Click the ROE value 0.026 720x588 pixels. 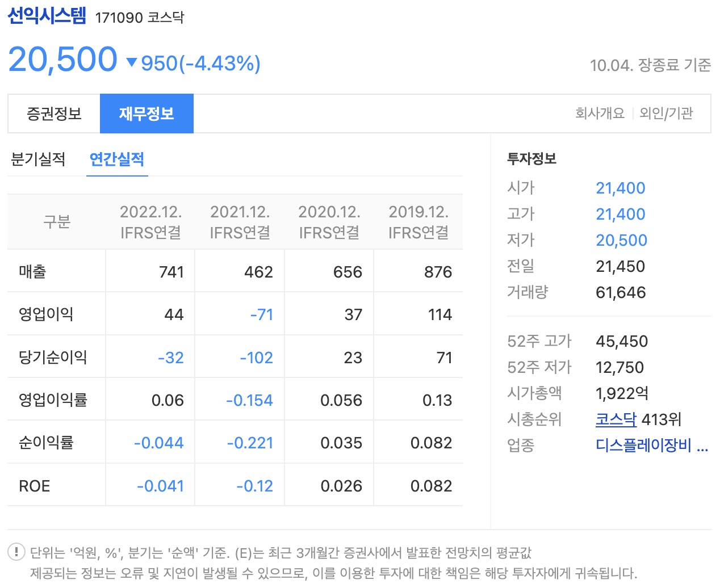pos(341,486)
